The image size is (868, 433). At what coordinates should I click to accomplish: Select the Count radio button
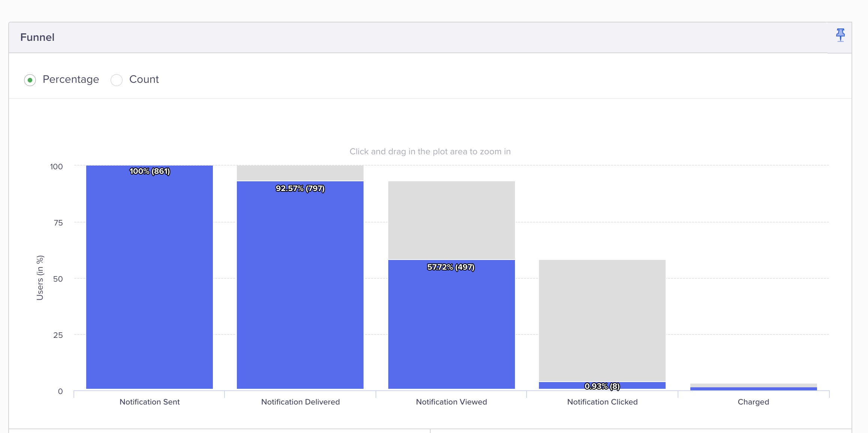coord(117,80)
